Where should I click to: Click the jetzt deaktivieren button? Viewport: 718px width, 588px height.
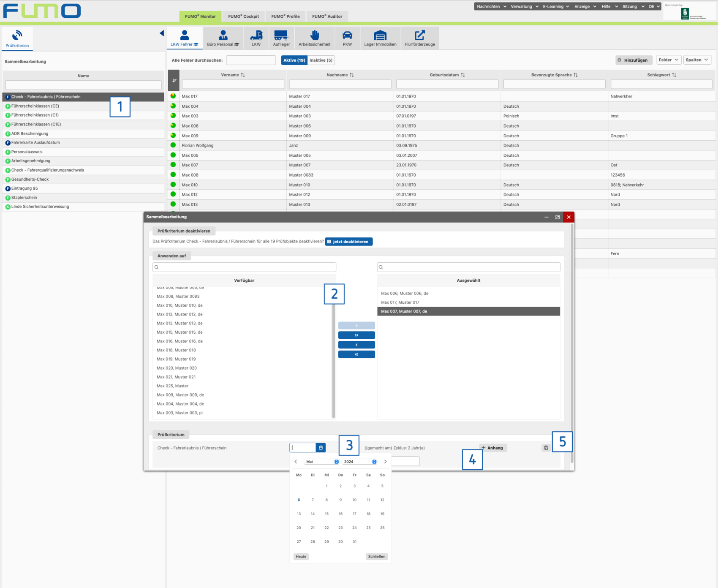(349, 242)
